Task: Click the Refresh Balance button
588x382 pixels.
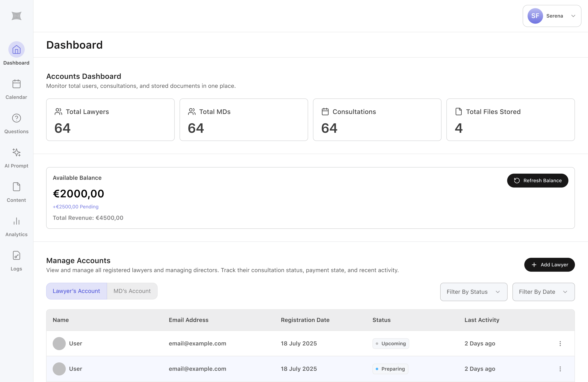Action: tap(537, 181)
